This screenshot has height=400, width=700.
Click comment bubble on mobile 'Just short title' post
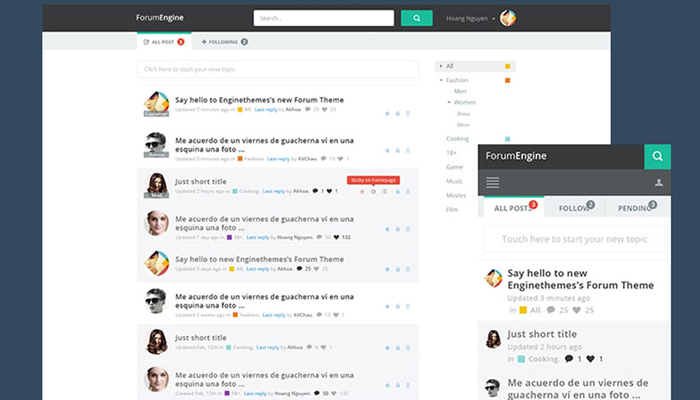coord(568,358)
